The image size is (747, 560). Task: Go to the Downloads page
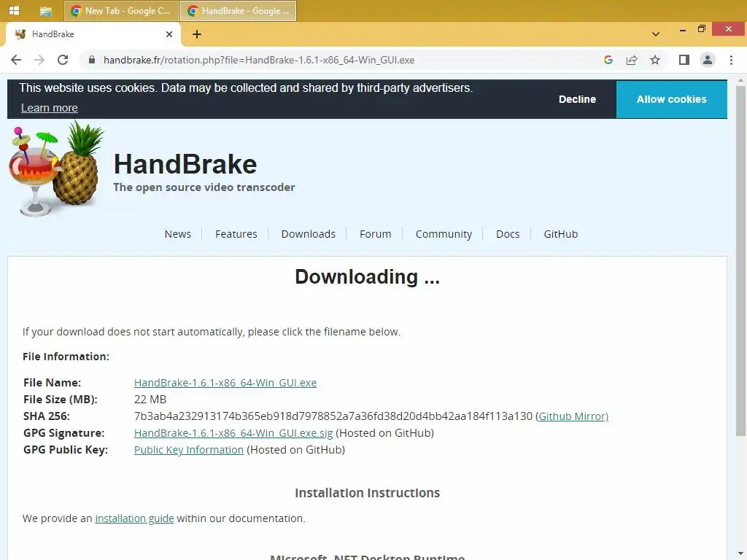pyautogui.click(x=309, y=234)
